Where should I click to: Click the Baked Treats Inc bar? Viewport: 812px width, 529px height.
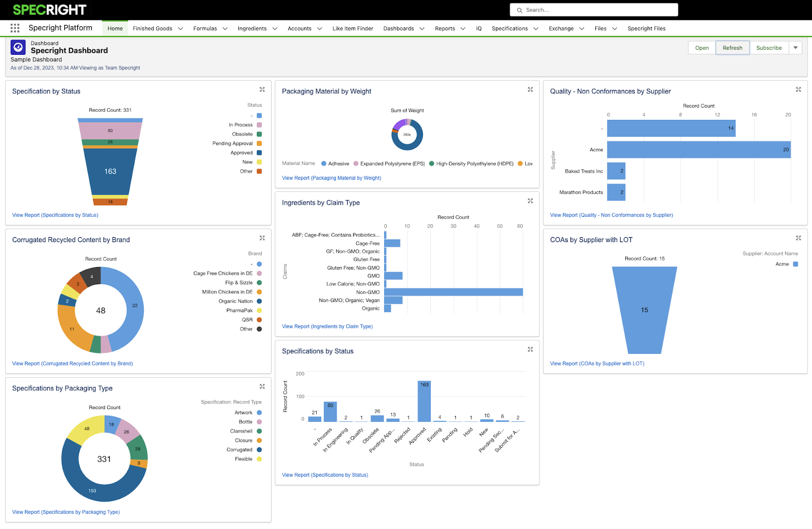(616, 171)
